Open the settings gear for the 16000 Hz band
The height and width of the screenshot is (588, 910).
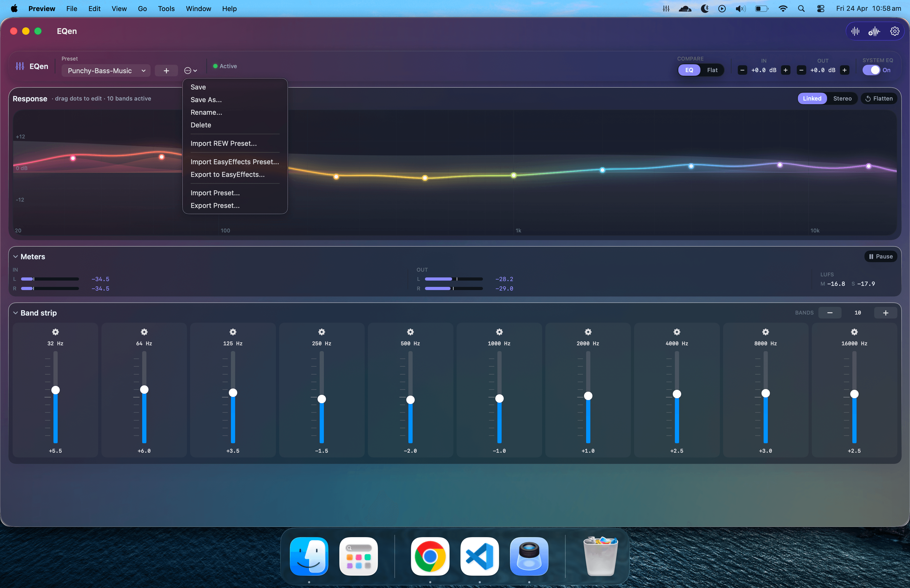(854, 332)
